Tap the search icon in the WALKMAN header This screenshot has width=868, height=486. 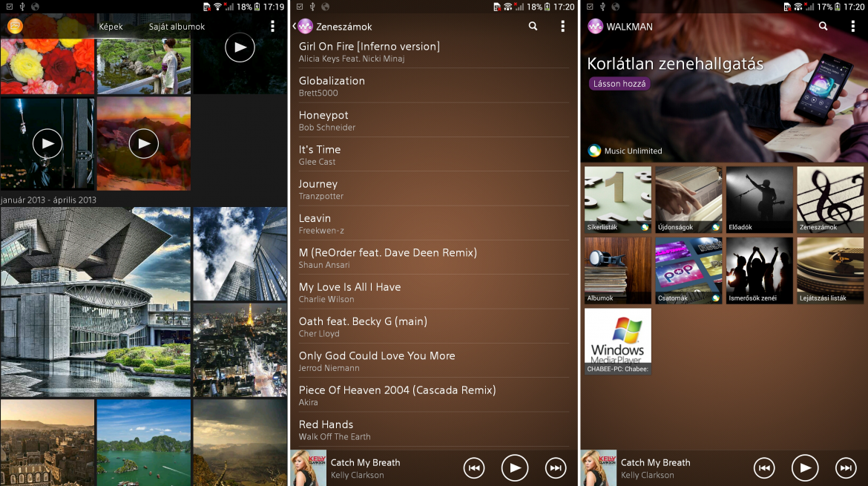pos(823,26)
